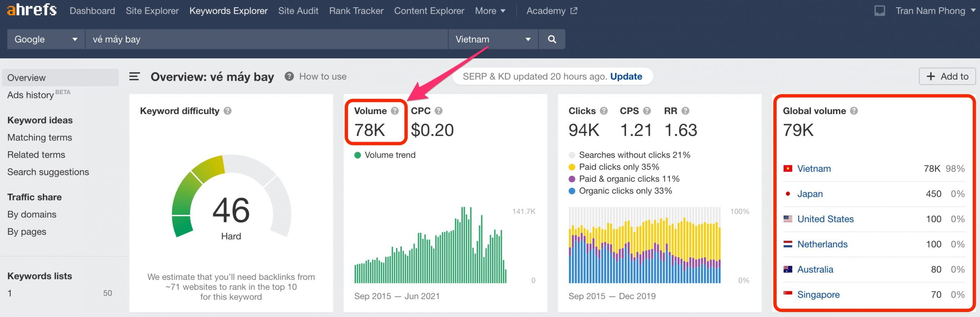Open Search suggestions
The height and width of the screenshot is (317, 980).
(x=48, y=172)
